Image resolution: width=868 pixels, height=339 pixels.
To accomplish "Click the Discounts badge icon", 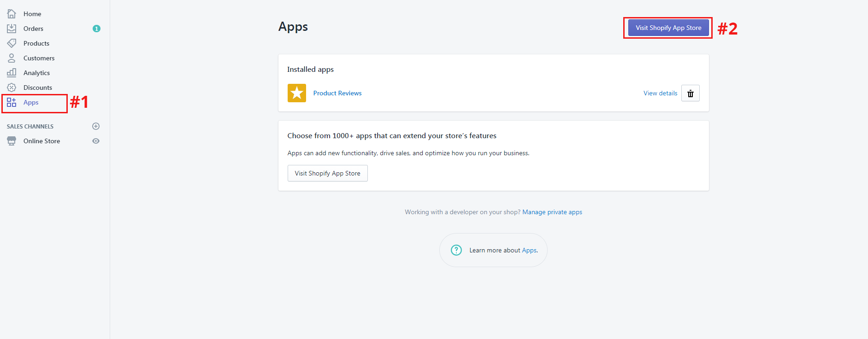I will pos(12,88).
